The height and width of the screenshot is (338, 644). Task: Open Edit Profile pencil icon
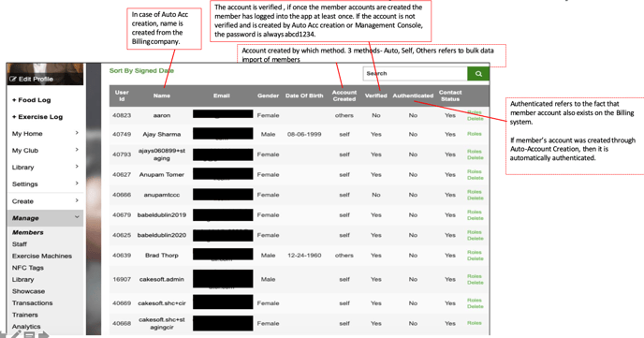13,79
